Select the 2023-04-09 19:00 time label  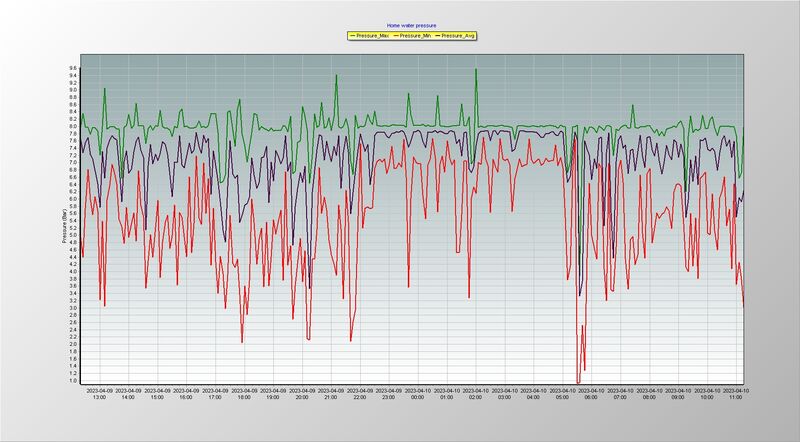(273, 394)
